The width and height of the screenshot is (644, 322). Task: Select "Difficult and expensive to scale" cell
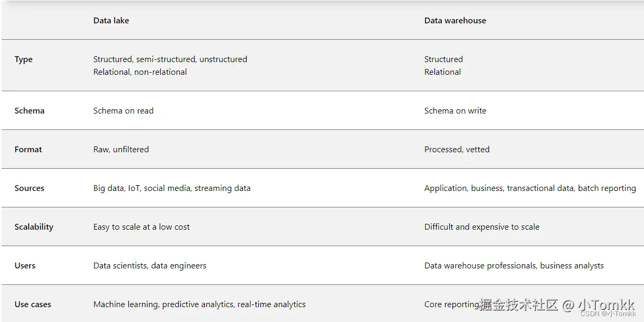tap(481, 227)
